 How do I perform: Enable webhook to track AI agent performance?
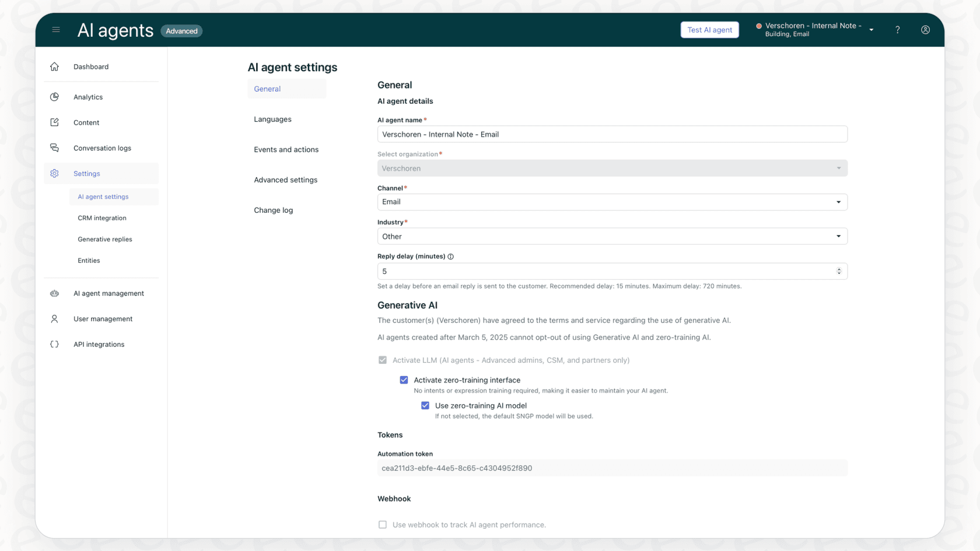[383, 524]
